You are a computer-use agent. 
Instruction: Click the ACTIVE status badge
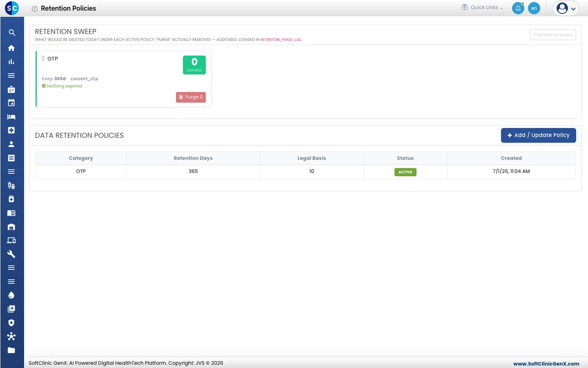[405, 172]
